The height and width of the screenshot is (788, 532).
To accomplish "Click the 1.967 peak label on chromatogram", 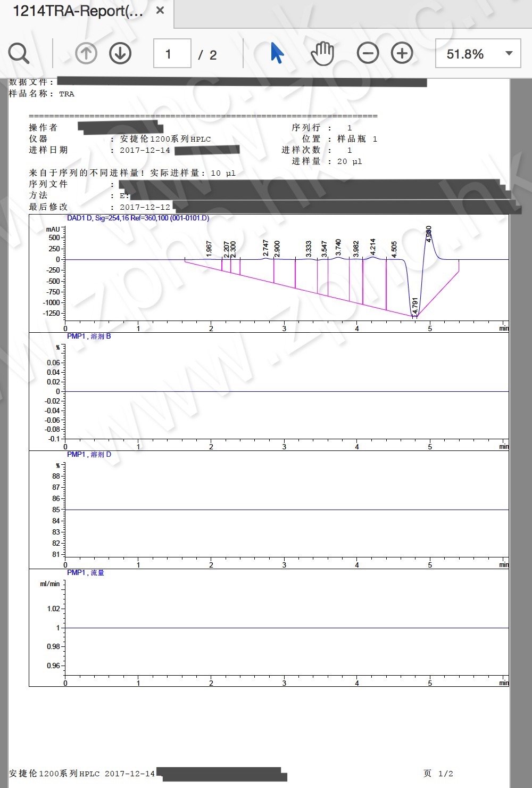I will (x=209, y=249).
